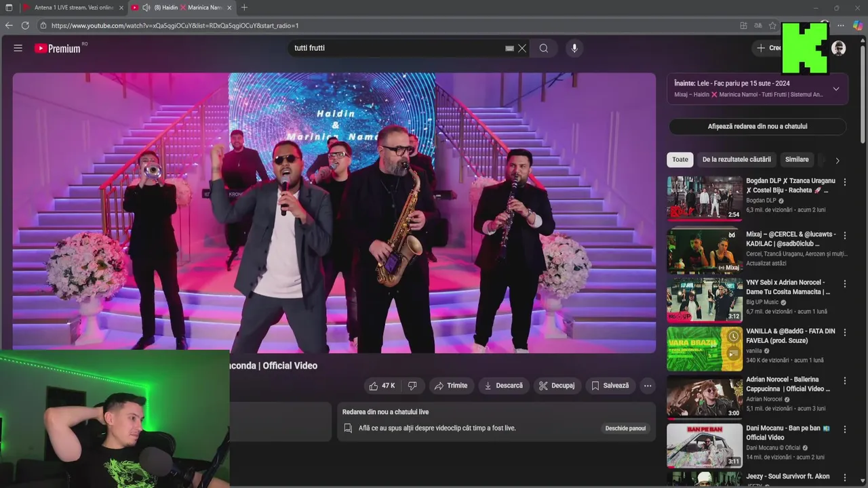This screenshot has width=868, height=488.
Task: Go back to the previous page
Action: tap(9, 26)
